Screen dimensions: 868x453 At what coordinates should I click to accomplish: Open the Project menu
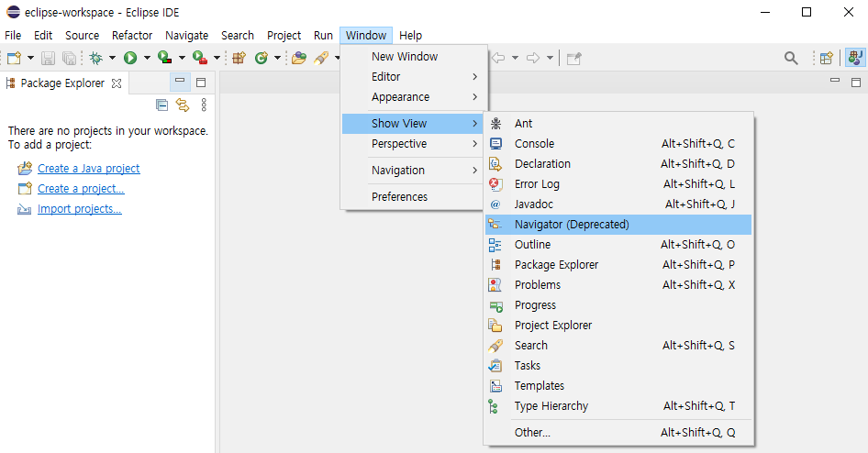pos(284,36)
